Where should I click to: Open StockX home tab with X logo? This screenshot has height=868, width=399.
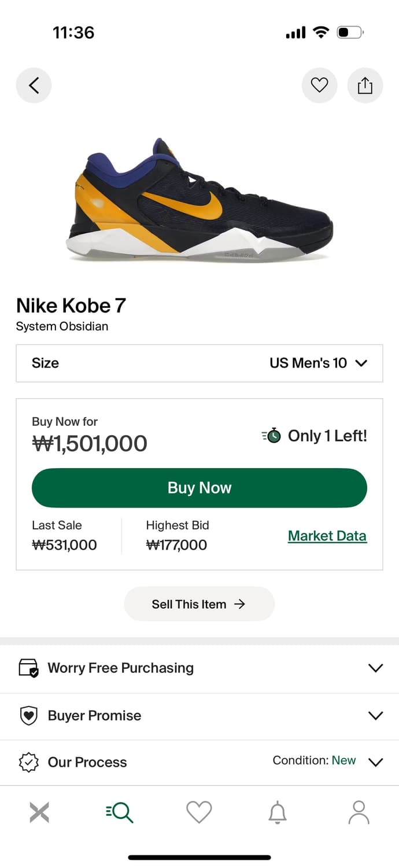pyautogui.click(x=39, y=812)
